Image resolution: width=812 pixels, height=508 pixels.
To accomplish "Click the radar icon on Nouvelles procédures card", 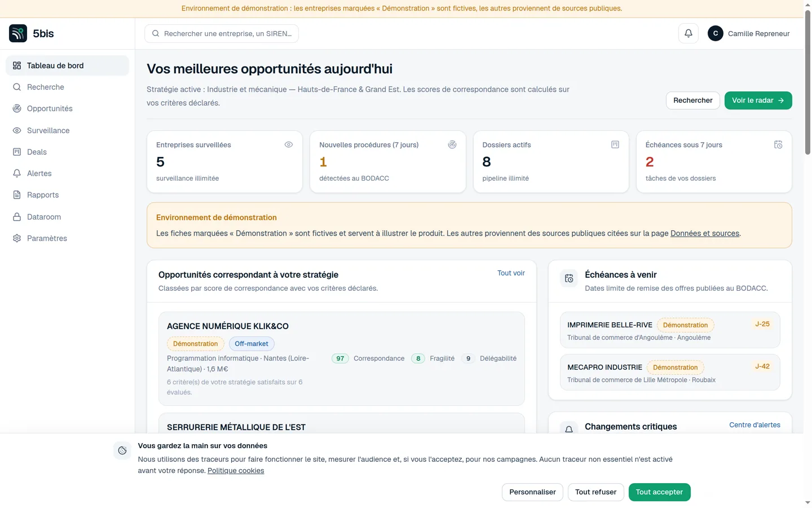I will pyautogui.click(x=452, y=144).
